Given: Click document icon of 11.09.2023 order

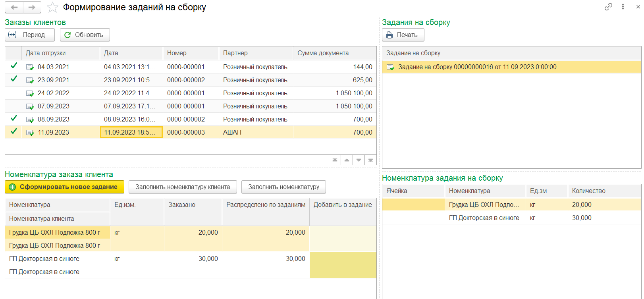Looking at the screenshot, I should click(x=30, y=133).
